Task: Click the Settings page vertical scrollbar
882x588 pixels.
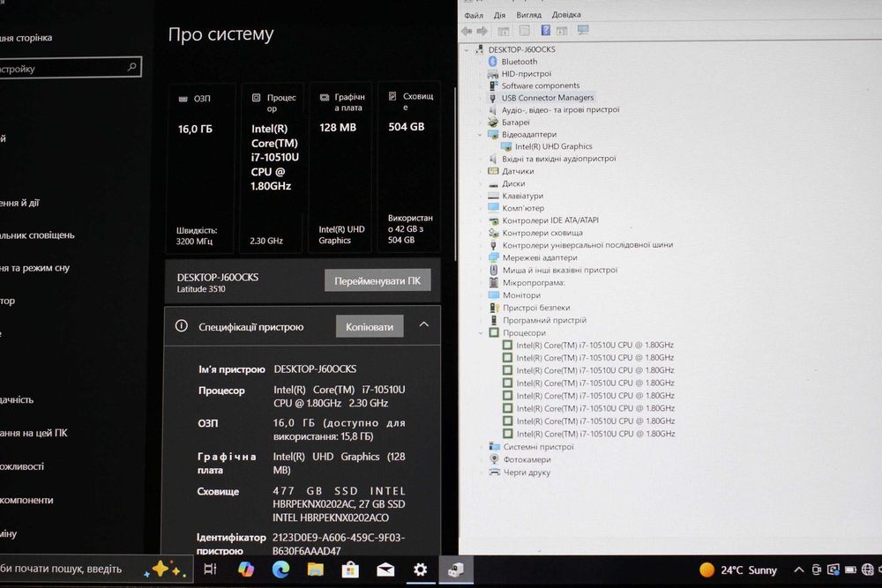Action: pyautogui.click(x=454, y=174)
